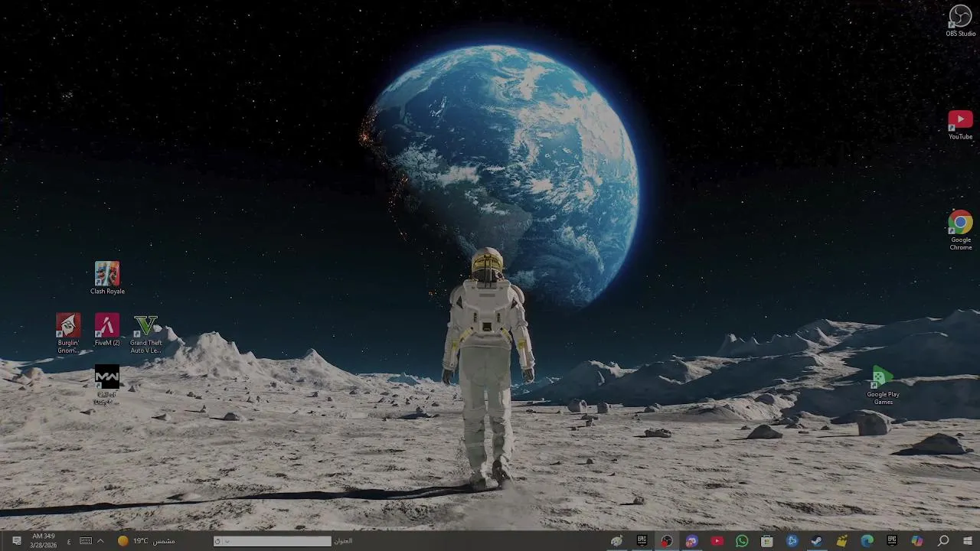The height and width of the screenshot is (551, 980).
Task: Select the Call of Duty MW desktop shortcut
Action: (107, 385)
